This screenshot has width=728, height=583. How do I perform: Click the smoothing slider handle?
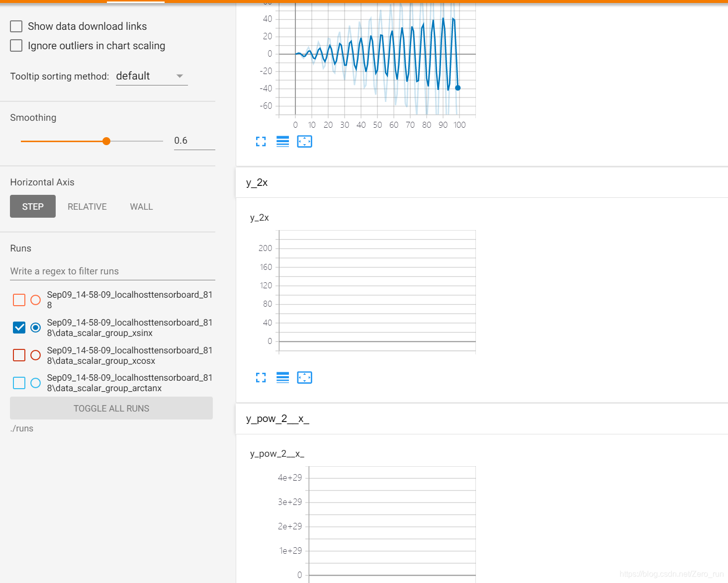(x=106, y=141)
